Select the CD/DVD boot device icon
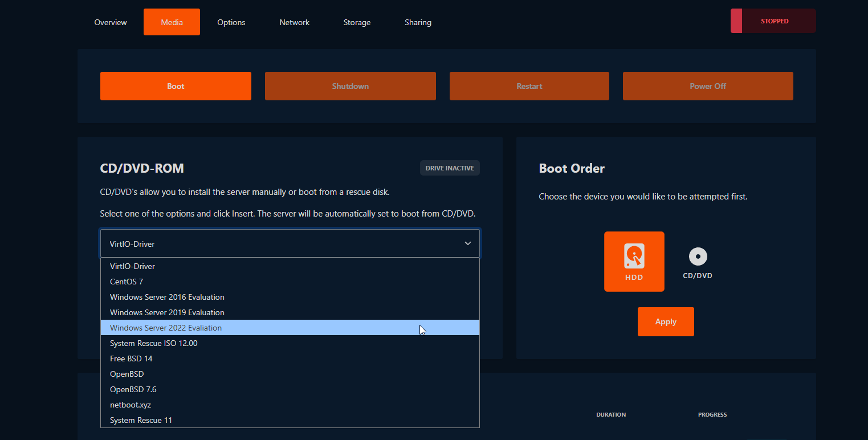Image resolution: width=868 pixels, height=440 pixels. tap(698, 263)
